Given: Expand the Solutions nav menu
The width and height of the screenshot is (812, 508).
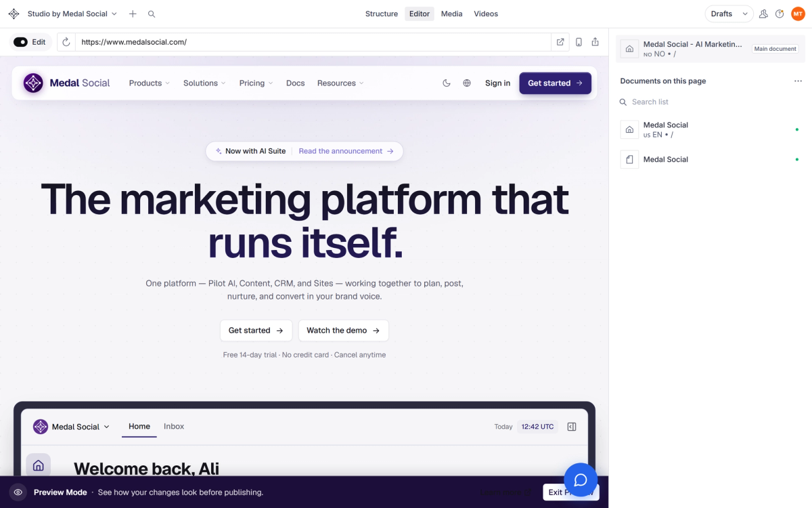Looking at the screenshot, I should click(x=205, y=83).
